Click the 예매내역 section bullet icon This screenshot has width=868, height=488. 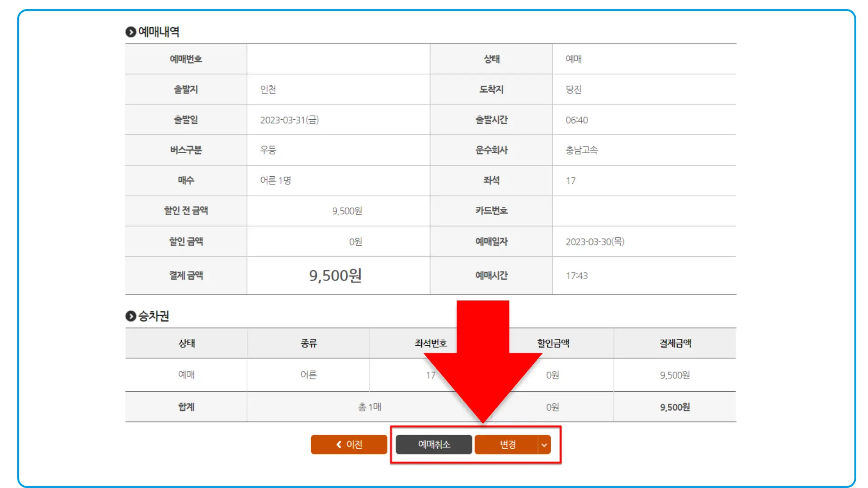click(x=130, y=31)
